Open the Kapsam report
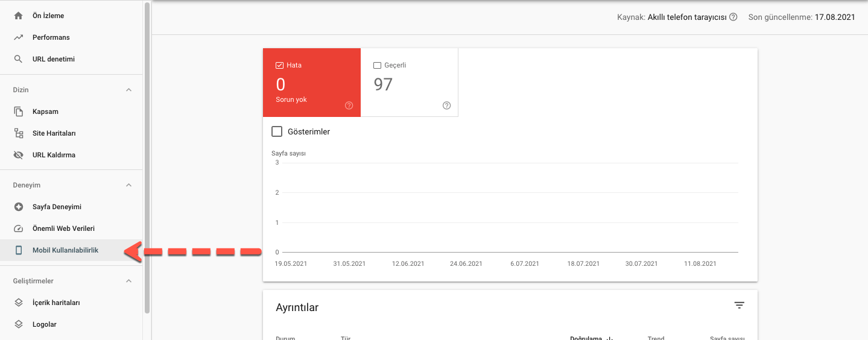 coord(71,112)
